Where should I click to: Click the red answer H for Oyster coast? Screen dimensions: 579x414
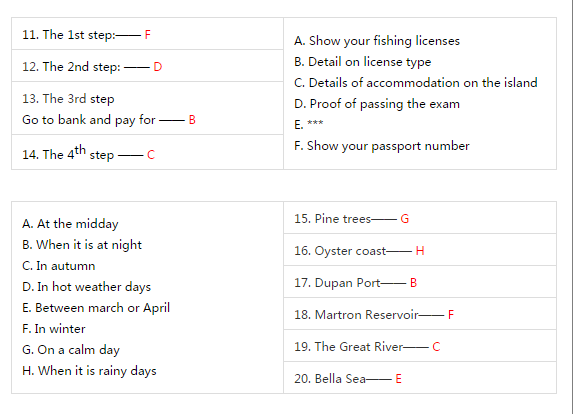420,251
